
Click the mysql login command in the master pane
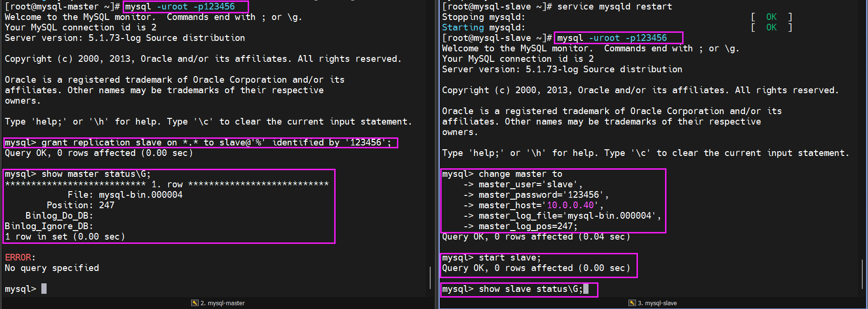pos(180,7)
